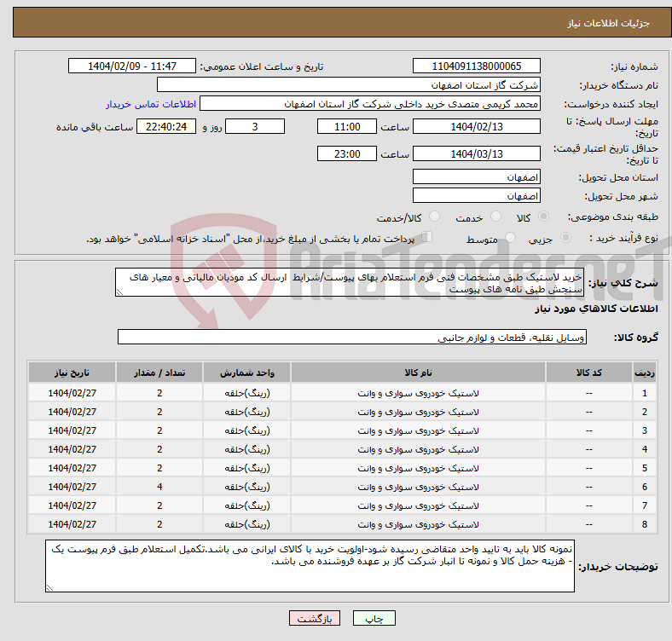
Task: Click item name in row 6
Action: tap(418, 487)
